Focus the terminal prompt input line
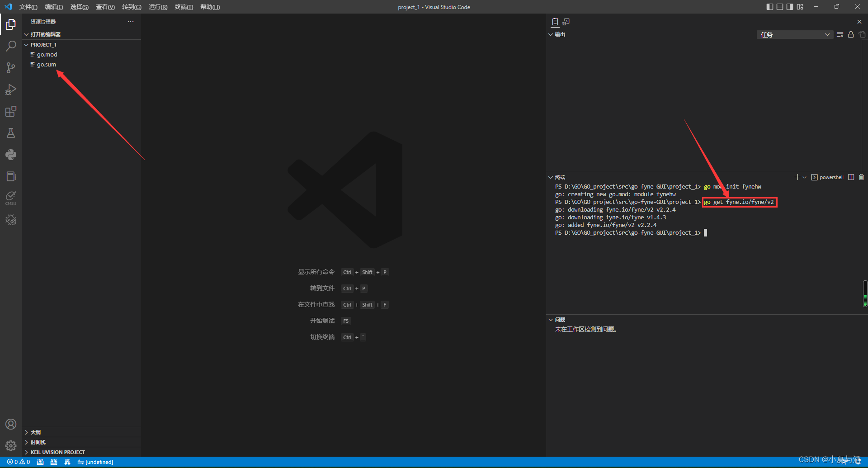Viewport: 868px width, 468px height. tap(631, 233)
